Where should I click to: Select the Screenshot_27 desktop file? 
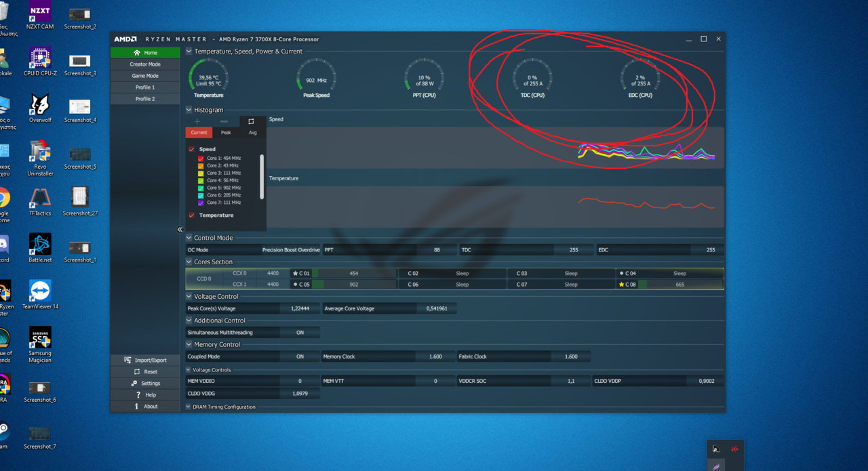coord(80,201)
